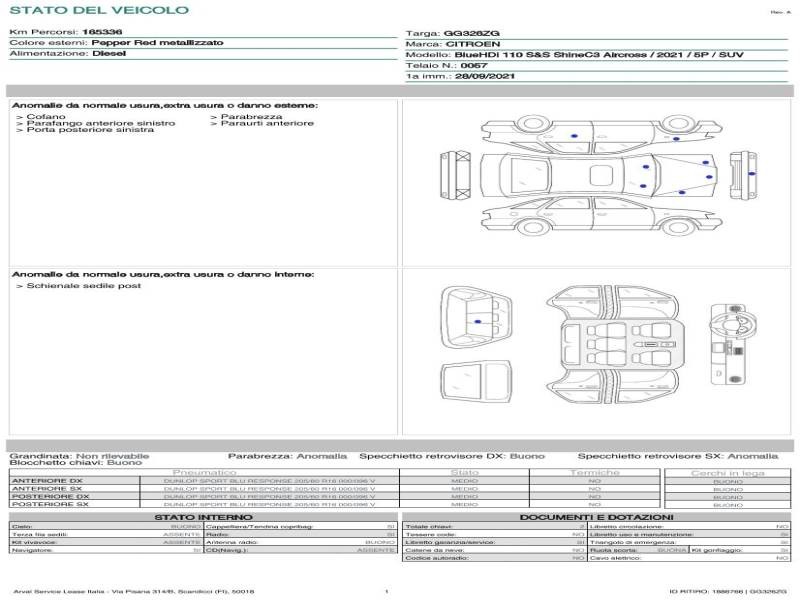The image size is (800, 600).
Task: Select the "Navigatore" row label
Action: [32, 551]
